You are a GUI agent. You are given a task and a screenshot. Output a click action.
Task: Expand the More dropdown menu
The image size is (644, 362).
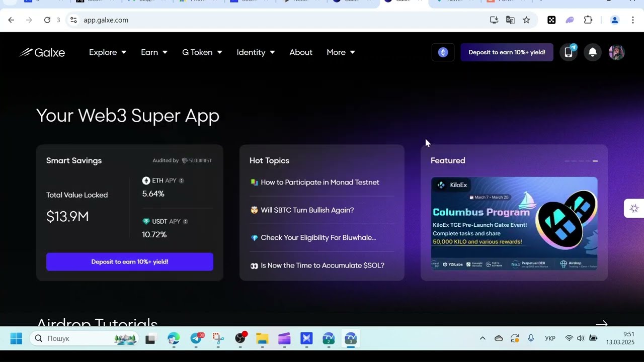tap(341, 52)
